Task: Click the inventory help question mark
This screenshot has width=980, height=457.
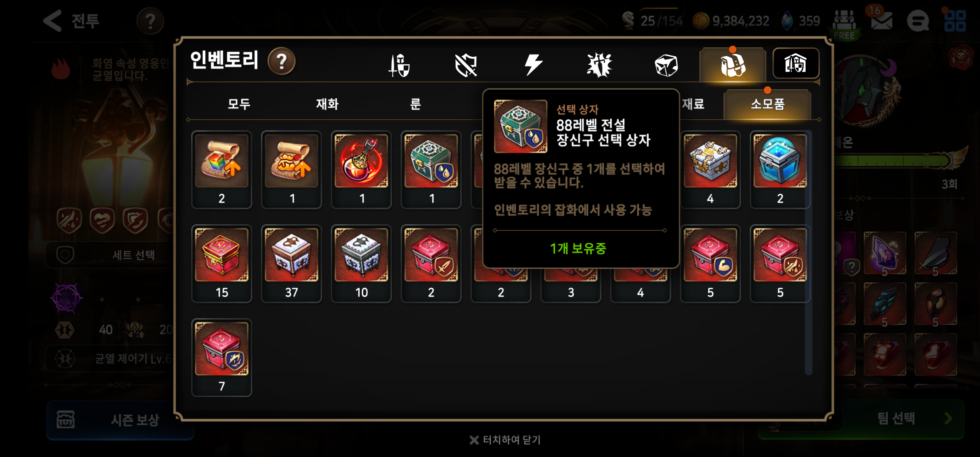Action: point(281,62)
